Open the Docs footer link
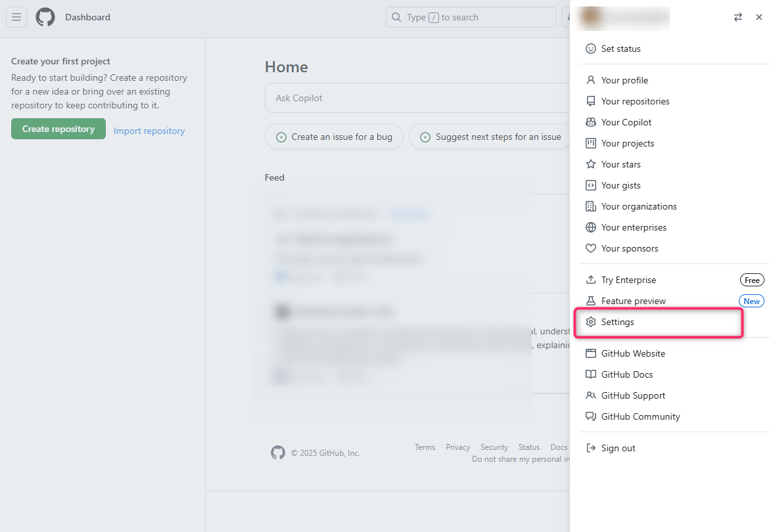The width and height of the screenshot is (771, 532). tap(559, 447)
